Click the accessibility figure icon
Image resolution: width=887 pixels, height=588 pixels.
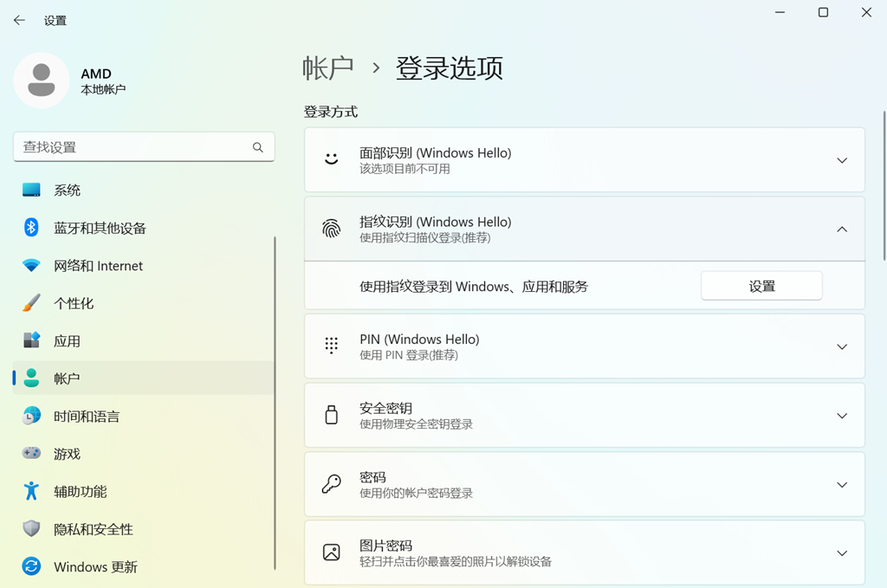31,491
